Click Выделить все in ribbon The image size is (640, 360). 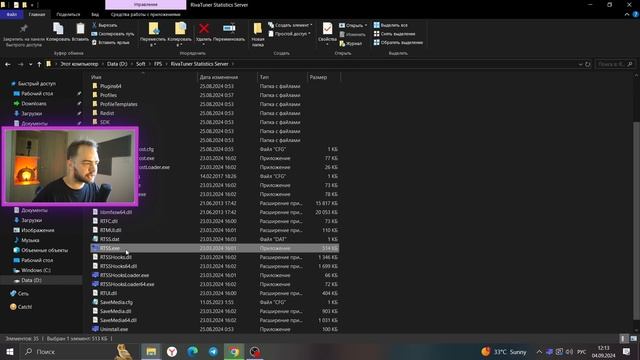(x=391, y=25)
